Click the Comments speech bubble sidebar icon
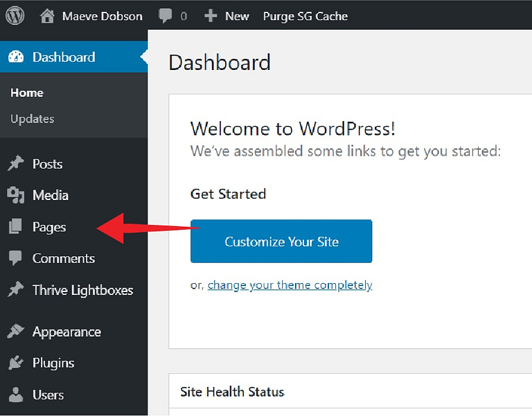Screen dimensions: 532x416 (15, 258)
